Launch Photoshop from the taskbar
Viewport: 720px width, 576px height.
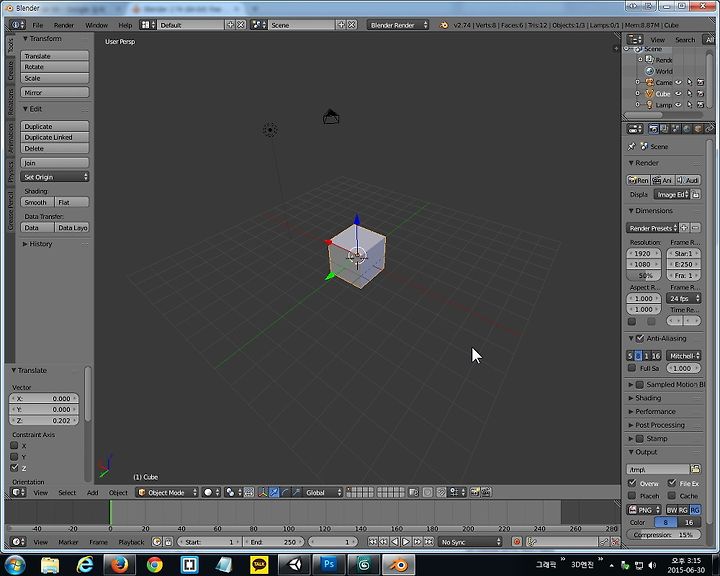(x=329, y=564)
